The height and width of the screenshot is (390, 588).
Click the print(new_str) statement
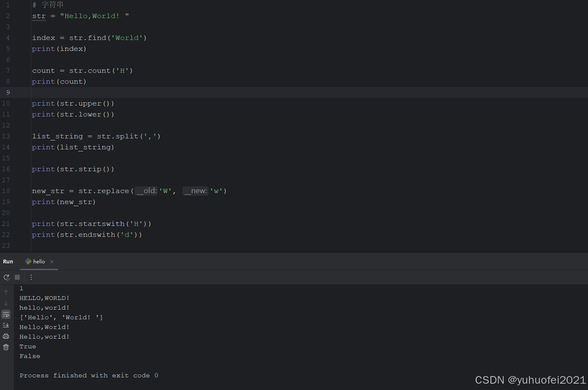pyautogui.click(x=64, y=202)
